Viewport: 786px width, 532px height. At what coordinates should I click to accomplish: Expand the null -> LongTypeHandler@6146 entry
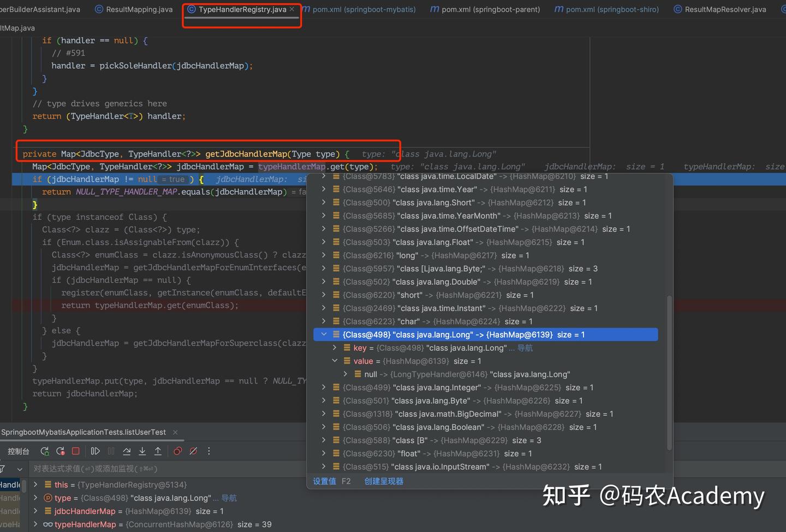coord(346,374)
